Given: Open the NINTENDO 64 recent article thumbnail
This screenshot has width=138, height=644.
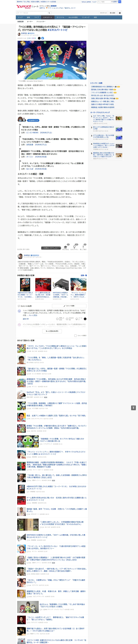Looking at the screenshot, I should point(61,285).
